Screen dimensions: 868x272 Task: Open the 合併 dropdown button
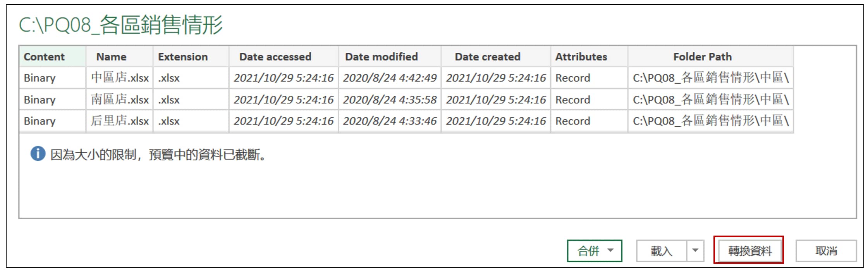pyautogui.click(x=594, y=251)
